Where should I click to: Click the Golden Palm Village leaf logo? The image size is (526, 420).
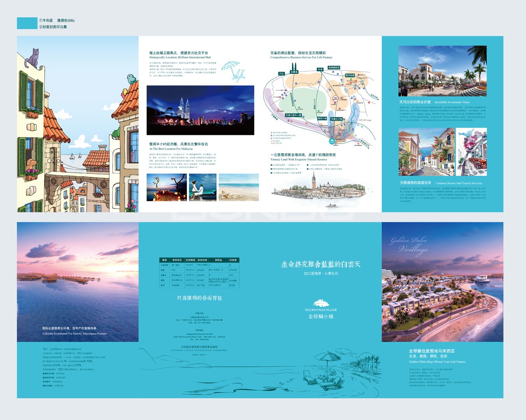321,303
